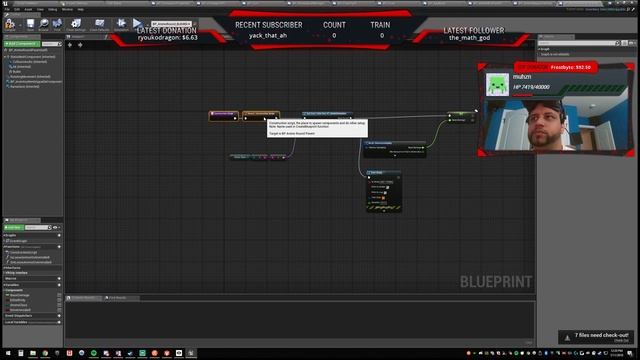Click the Find binoculars toolbar icon
640x360 pixels.
(x=57, y=24)
